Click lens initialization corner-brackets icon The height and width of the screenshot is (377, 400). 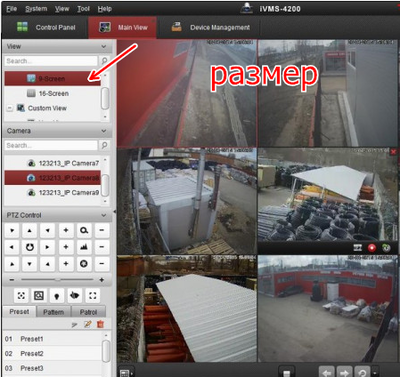click(x=93, y=295)
